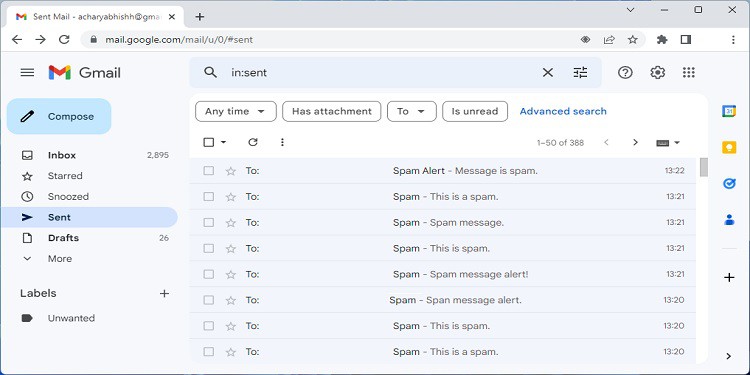Click the Share this page icon
The image size is (750, 375).
[x=609, y=40]
